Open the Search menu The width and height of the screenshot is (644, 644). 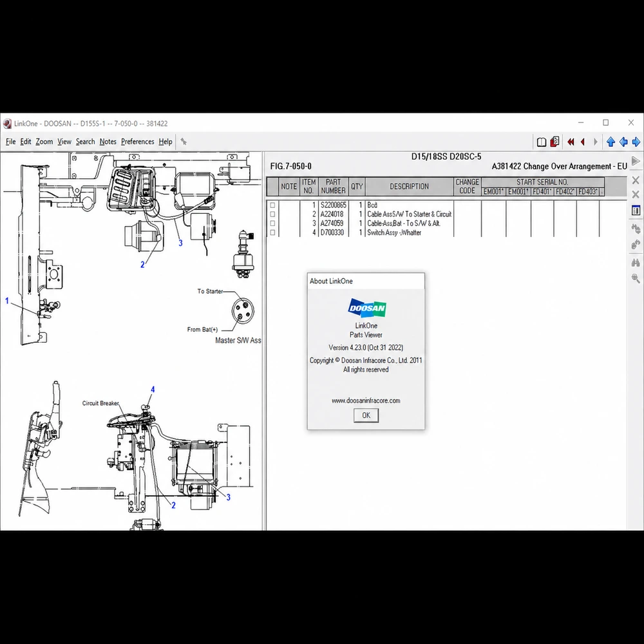coord(85,142)
